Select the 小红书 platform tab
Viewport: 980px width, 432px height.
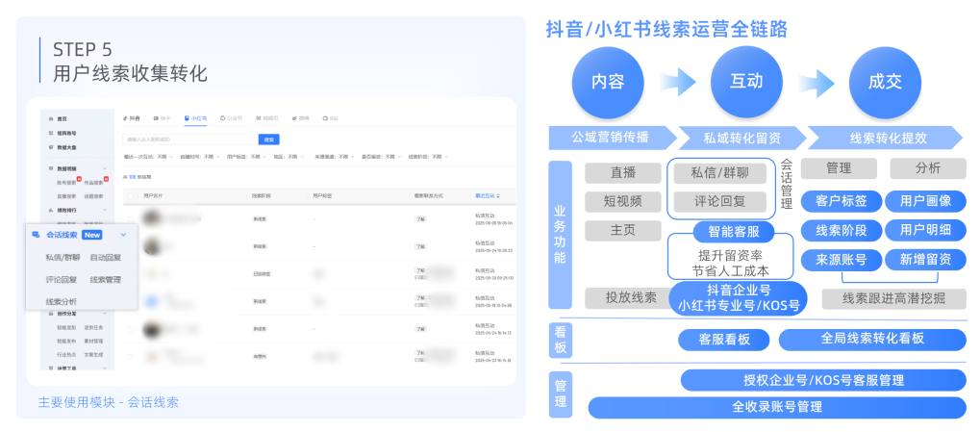[x=195, y=117]
